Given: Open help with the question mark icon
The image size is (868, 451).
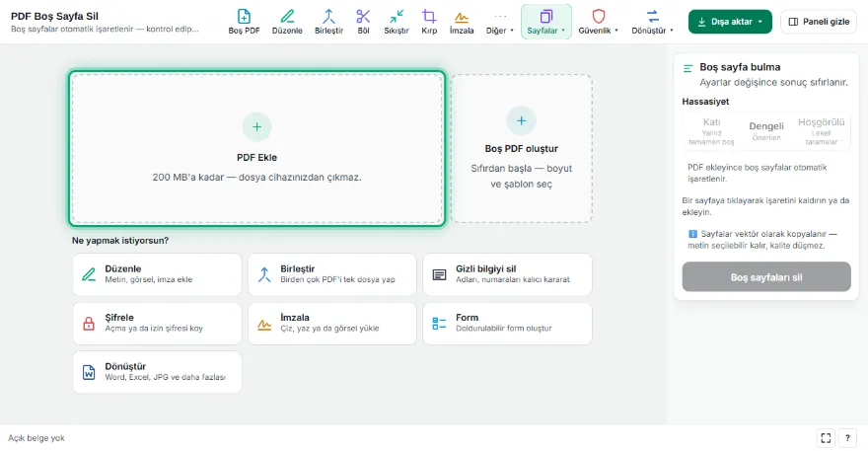Looking at the screenshot, I should 847,438.
